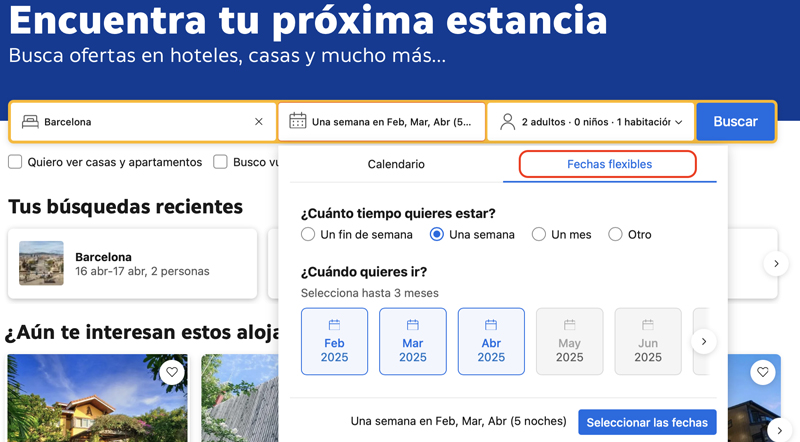Advance recent searches with right chevron

coord(776,263)
